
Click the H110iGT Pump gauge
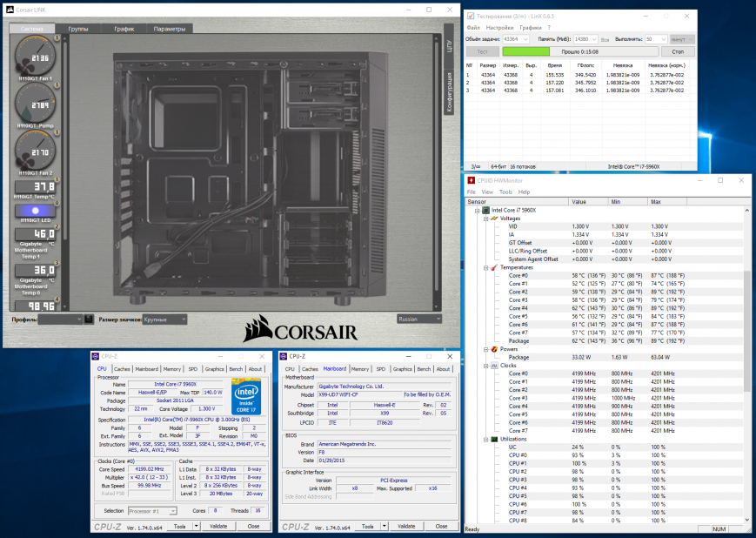(x=35, y=104)
